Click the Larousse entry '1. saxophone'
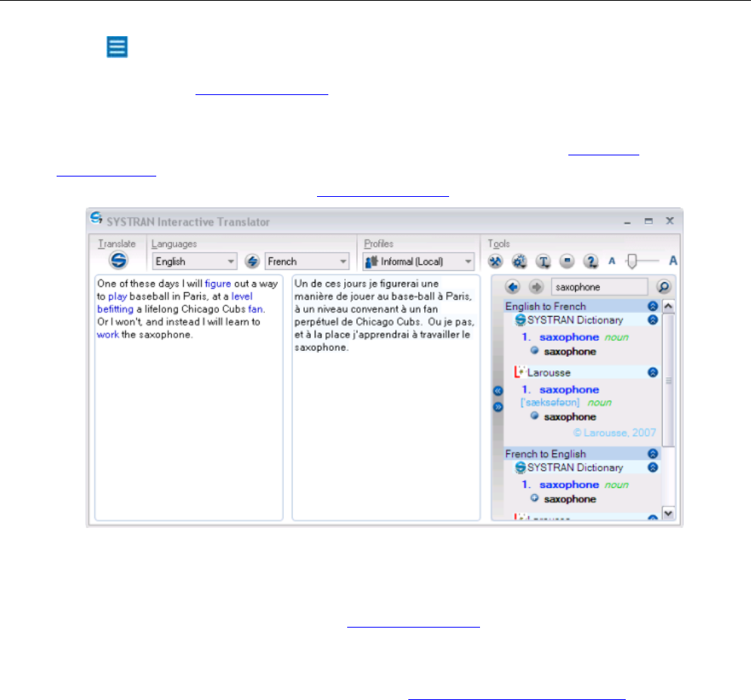Image resolution: width=751 pixels, height=700 pixels. (560, 390)
